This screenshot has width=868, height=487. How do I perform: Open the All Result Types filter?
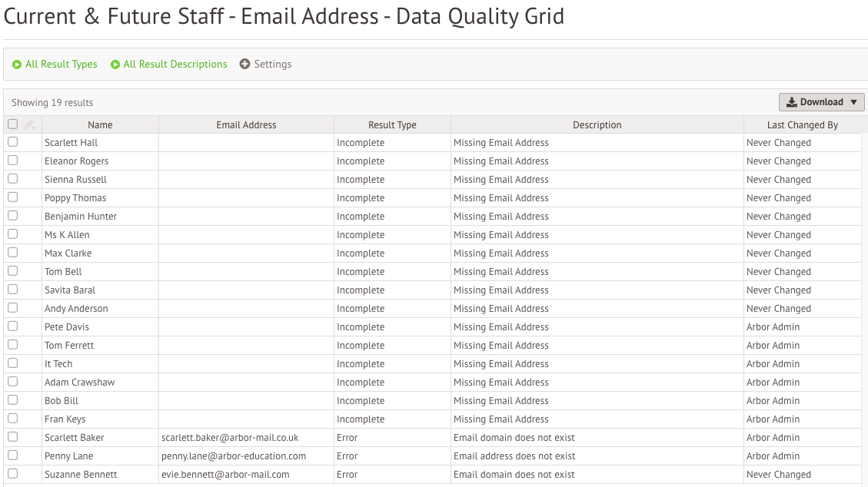(55, 64)
